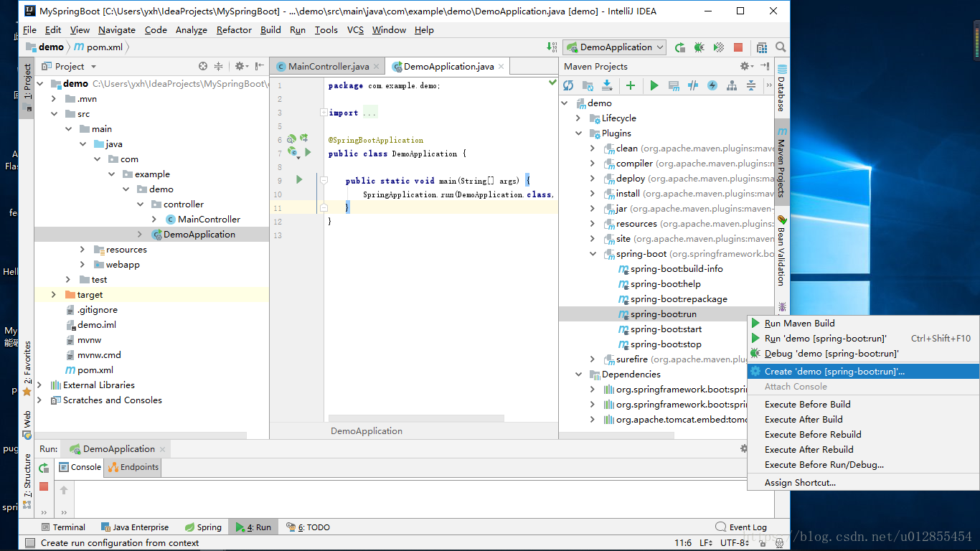The width and height of the screenshot is (980, 551).
Task: Collapse the spring-boot plugin node
Action: (593, 254)
